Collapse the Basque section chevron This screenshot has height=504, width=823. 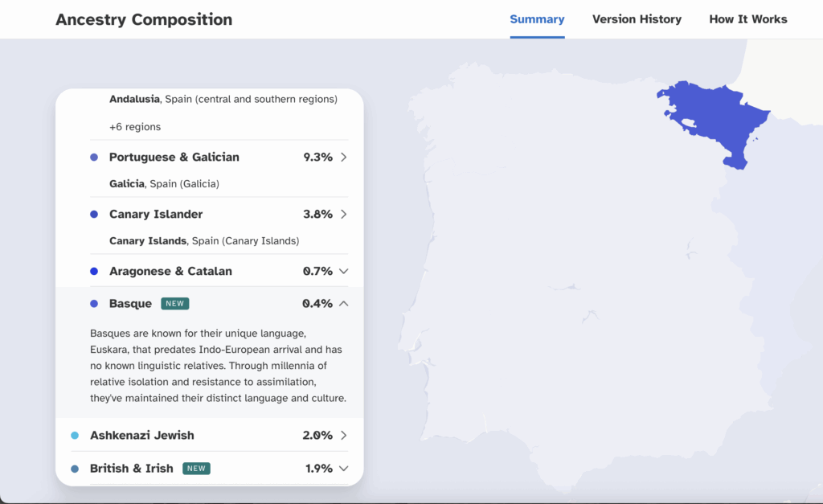[x=344, y=304]
